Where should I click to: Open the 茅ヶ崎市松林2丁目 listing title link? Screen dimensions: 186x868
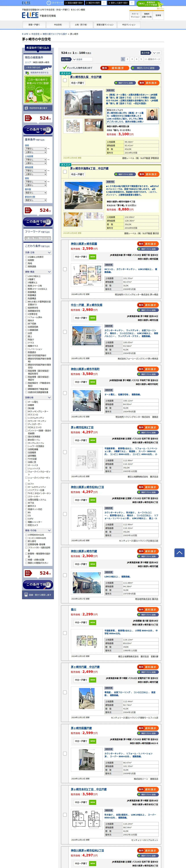82,427
